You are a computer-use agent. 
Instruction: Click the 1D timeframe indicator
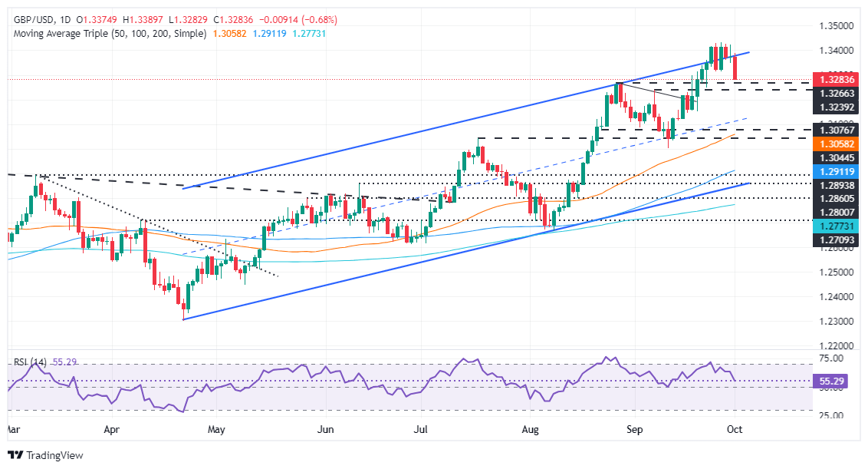point(64,20)
